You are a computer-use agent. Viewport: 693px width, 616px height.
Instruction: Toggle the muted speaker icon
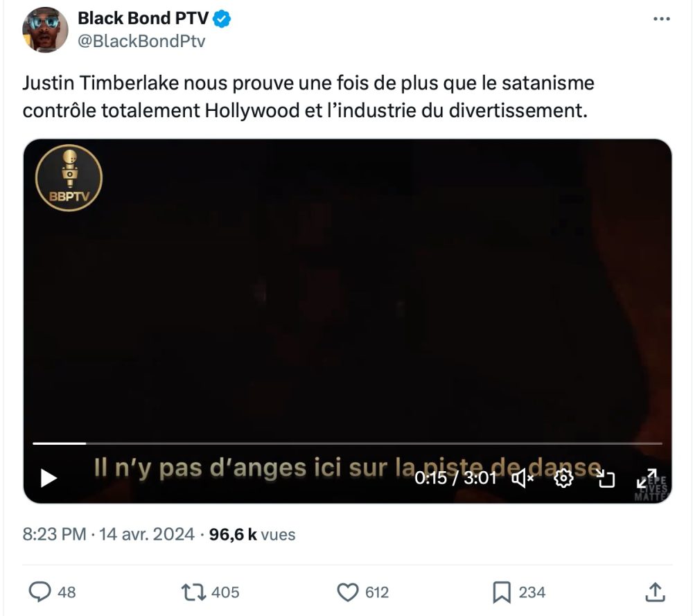click(x=523, y=479)
